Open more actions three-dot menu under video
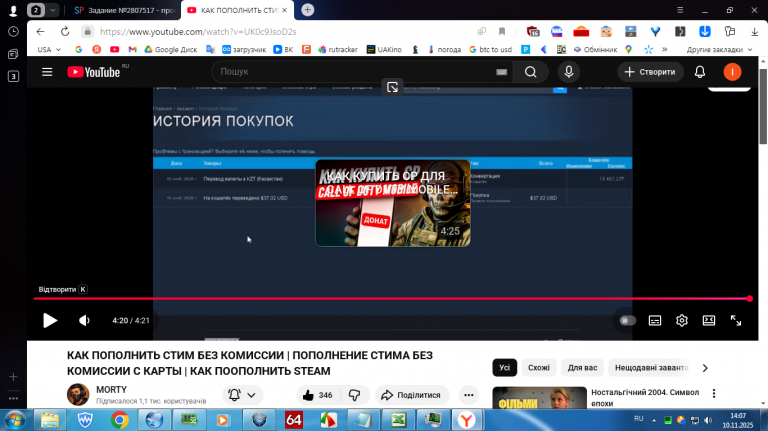The image size is (768, 431). coord(469,395)
